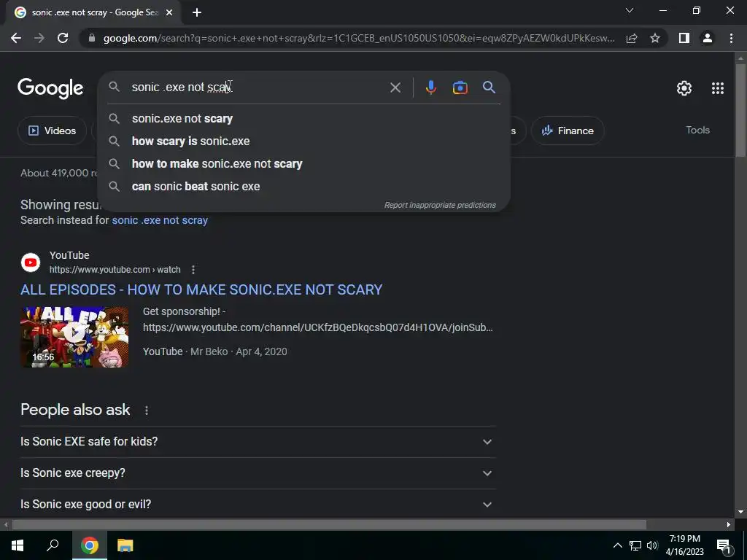
Task: Click the scroll down arrow
Action: point(740,513)
